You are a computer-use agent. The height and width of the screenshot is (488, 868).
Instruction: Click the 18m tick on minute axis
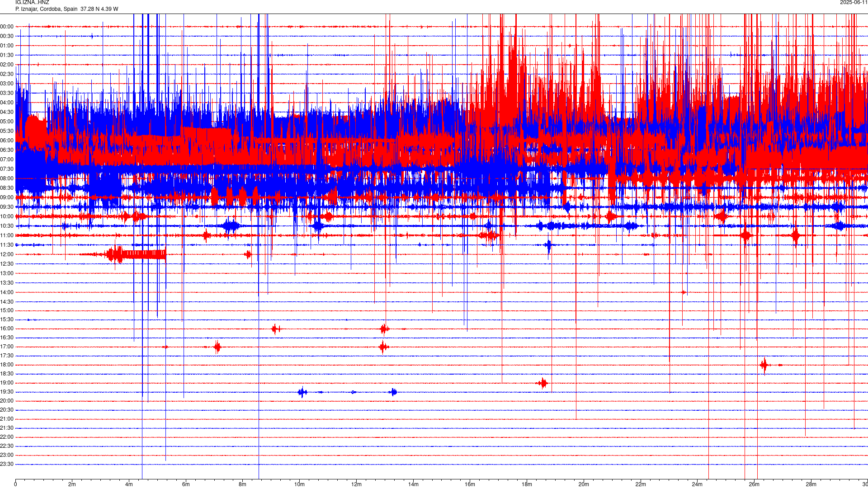pos(527,484)
